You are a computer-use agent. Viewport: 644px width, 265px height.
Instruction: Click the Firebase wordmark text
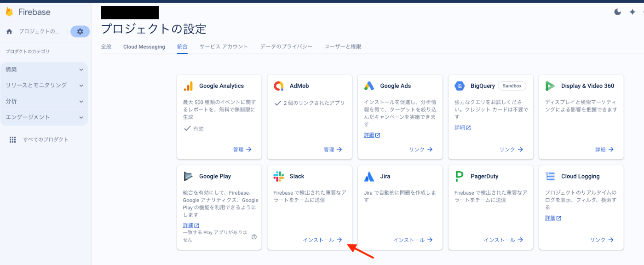pyautogui.click(x=34, y=12)
